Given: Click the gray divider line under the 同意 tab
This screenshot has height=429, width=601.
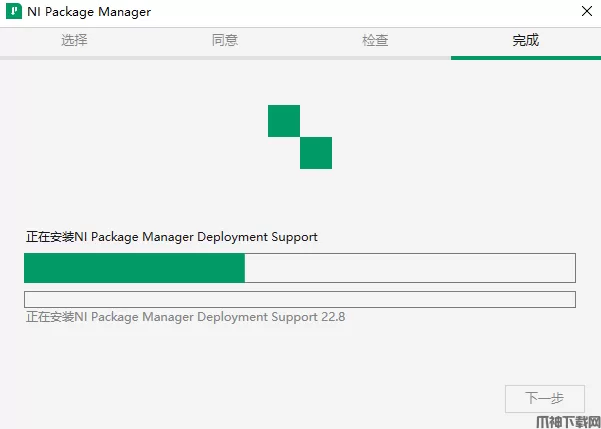Looking at the screenshot, I should [225, 58].
